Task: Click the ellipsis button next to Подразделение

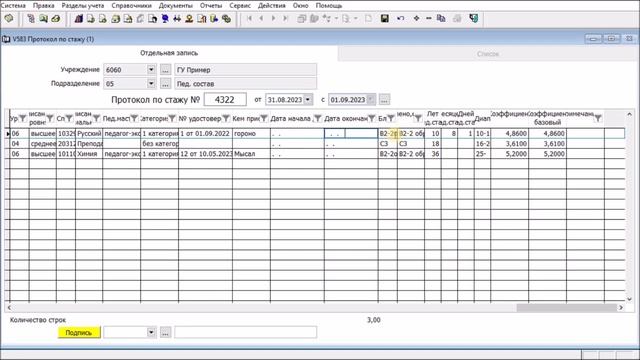Action: [x=165, y=84]
